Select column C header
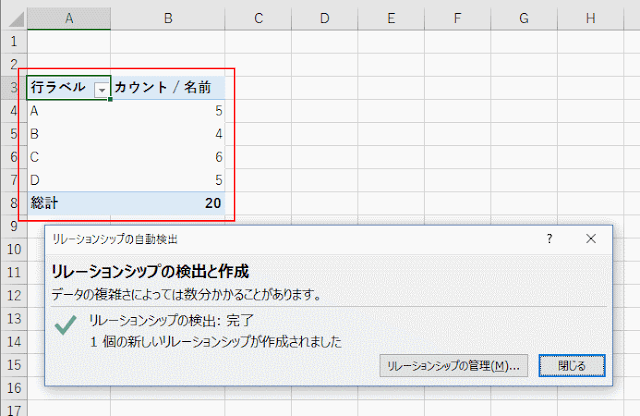Viewport: 640px width, 416px height. tap(258, 17)
